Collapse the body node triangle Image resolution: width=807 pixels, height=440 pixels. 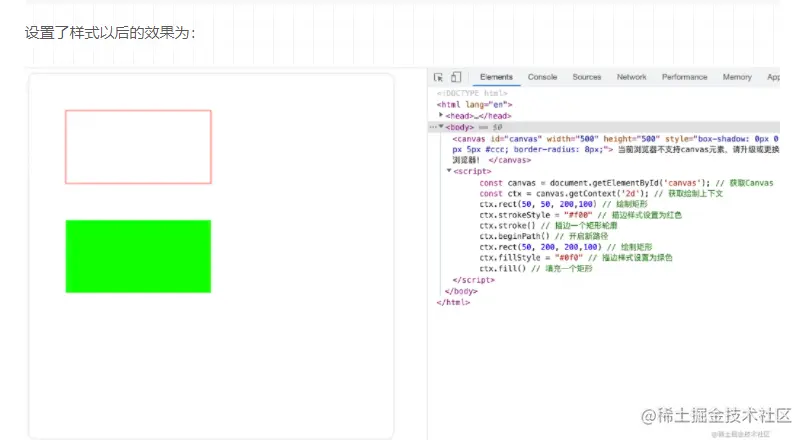[x=441, y=127]
